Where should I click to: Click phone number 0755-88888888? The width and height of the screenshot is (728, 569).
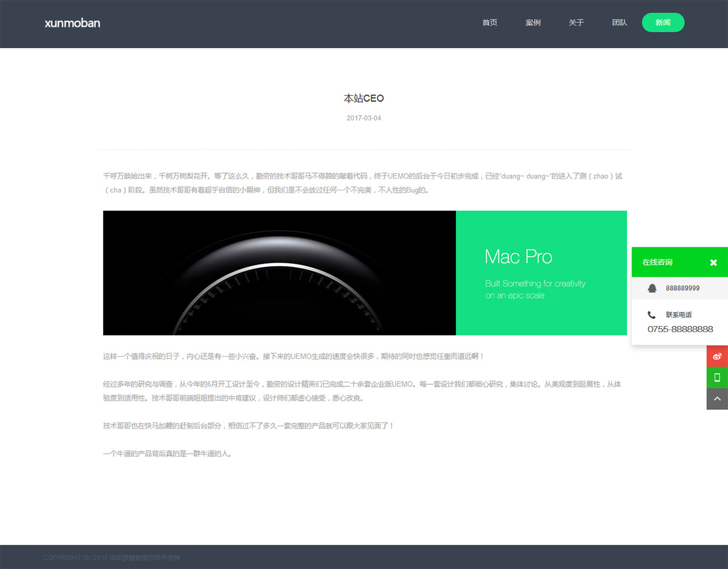[x=680, y=329]
